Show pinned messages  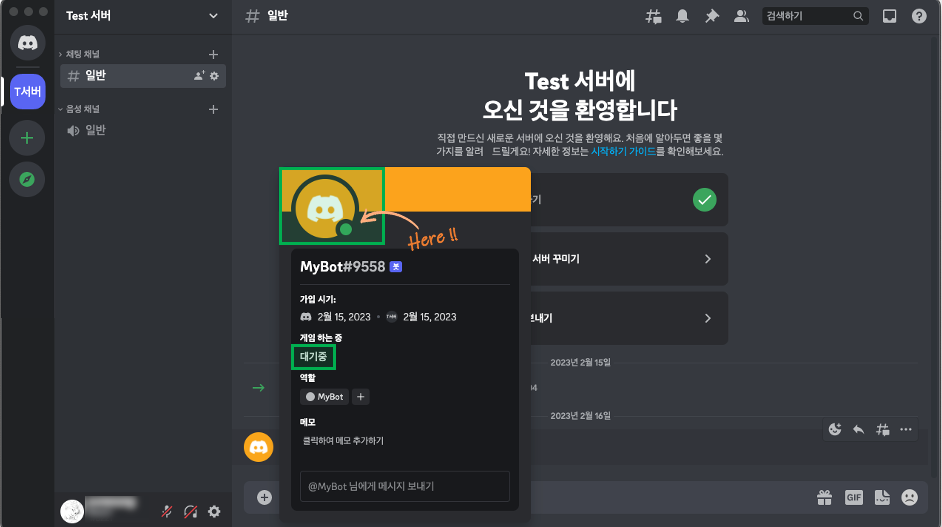(x=712, y=16)
